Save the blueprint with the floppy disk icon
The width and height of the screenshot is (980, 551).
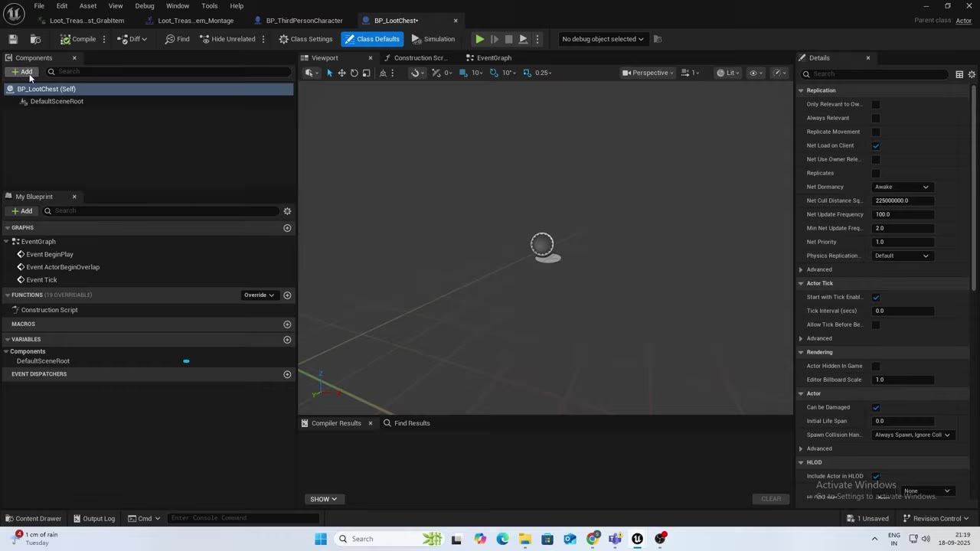[13, 39]
